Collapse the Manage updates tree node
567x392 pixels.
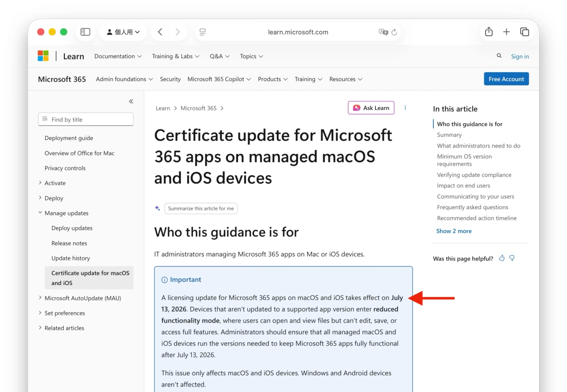tap(63, 213)
